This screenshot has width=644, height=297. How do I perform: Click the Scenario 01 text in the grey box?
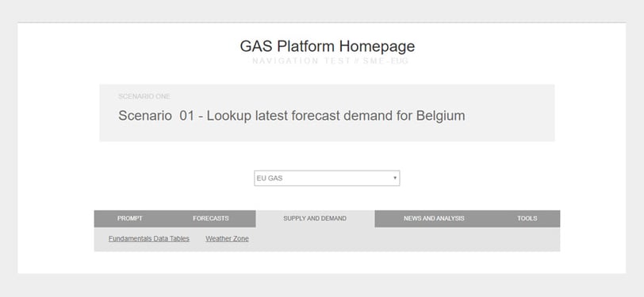click(155, 116)
